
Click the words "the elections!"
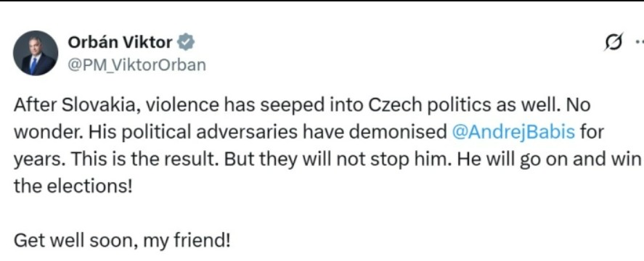pyautogui.click(x=73, y=186)
